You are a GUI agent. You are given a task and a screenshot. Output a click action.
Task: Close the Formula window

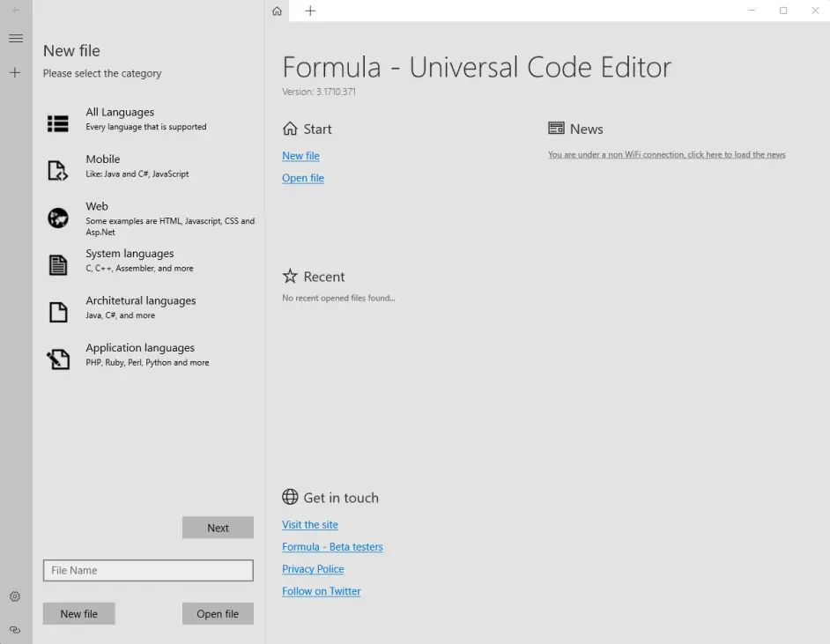coord(815,11)
